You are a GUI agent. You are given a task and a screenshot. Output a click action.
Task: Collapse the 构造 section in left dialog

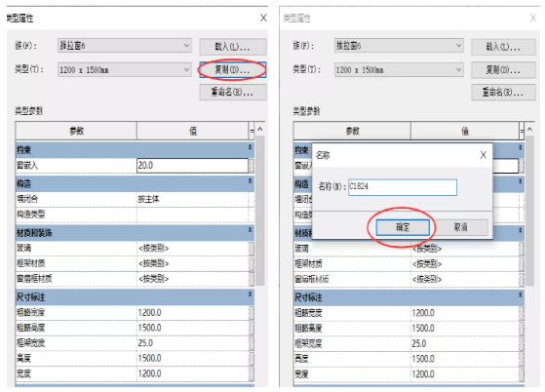[250, 181]
